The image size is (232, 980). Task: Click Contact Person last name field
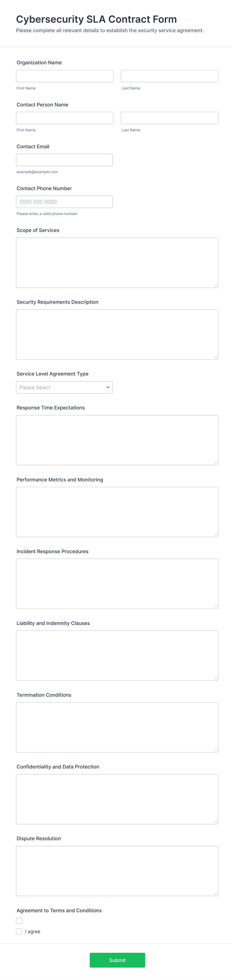[x=169, y=118]
